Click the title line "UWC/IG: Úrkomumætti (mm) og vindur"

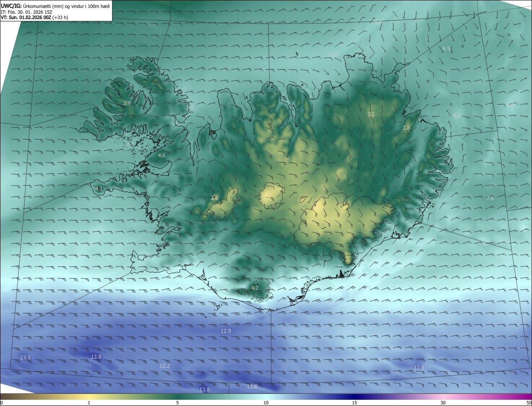click(x=55, y=5)
